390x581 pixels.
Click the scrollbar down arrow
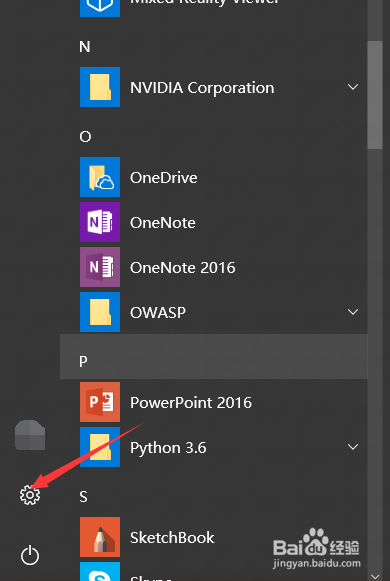(375, 576)
